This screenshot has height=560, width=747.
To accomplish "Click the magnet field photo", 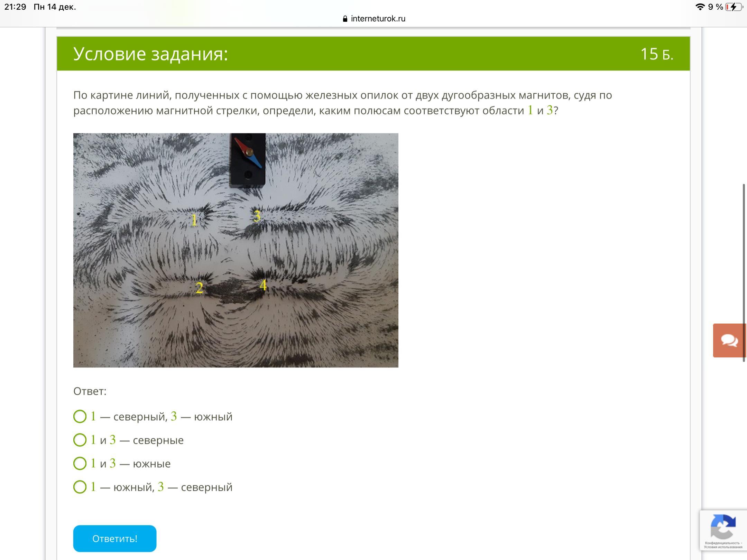I will 236,250.
